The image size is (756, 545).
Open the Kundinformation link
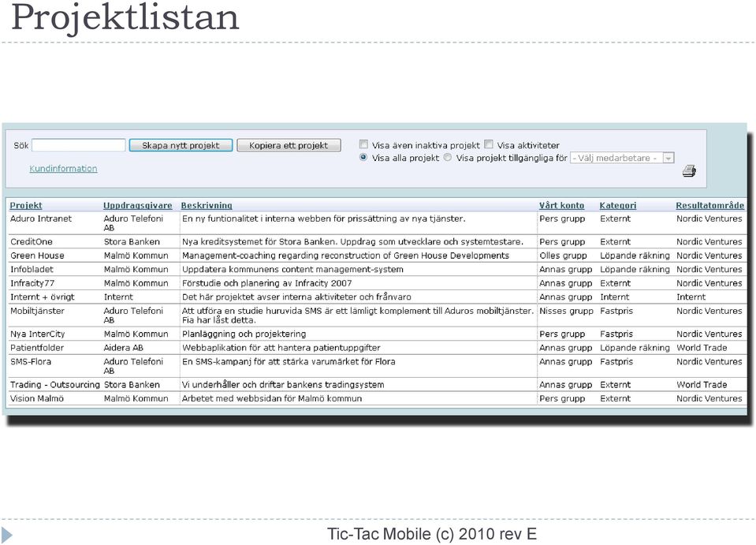(63, 168)
